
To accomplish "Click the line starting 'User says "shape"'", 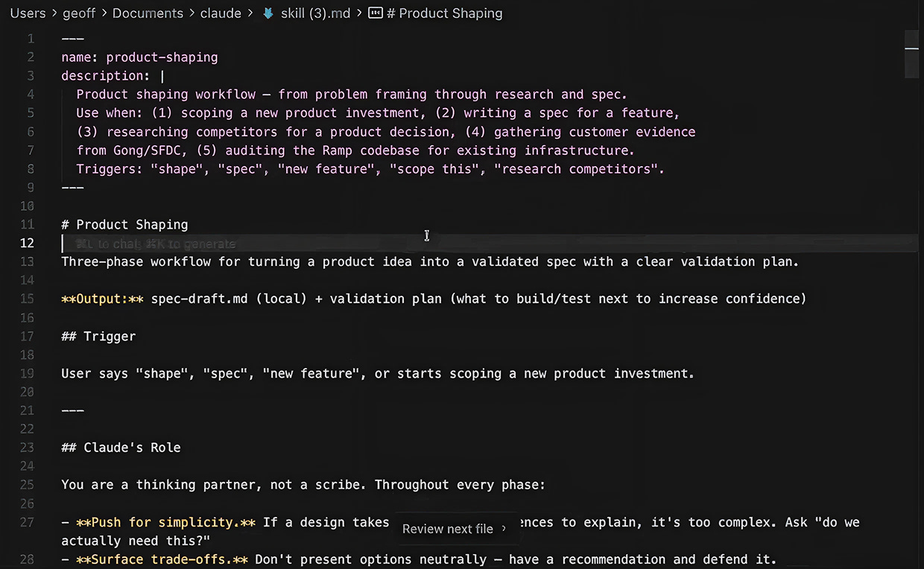I will 378,373.
